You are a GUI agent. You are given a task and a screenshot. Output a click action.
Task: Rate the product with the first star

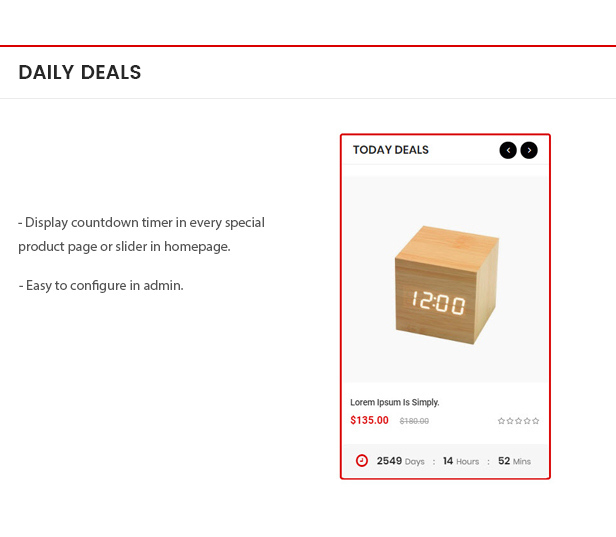coord(501,421)
